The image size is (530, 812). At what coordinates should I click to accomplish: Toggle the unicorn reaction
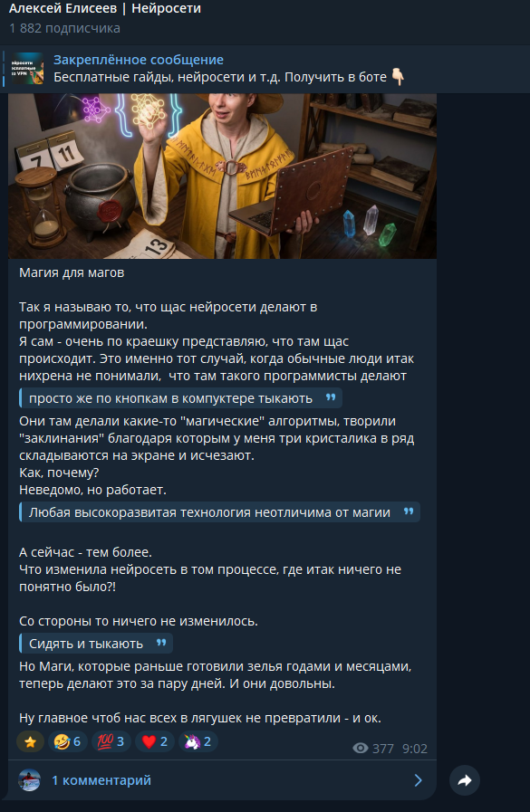click(x=198, y=741)
